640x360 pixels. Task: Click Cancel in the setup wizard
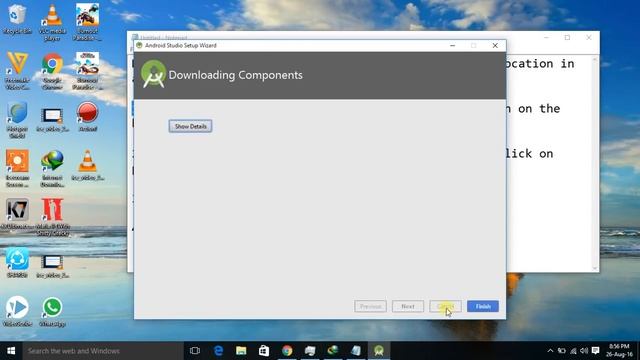point(445,306)
